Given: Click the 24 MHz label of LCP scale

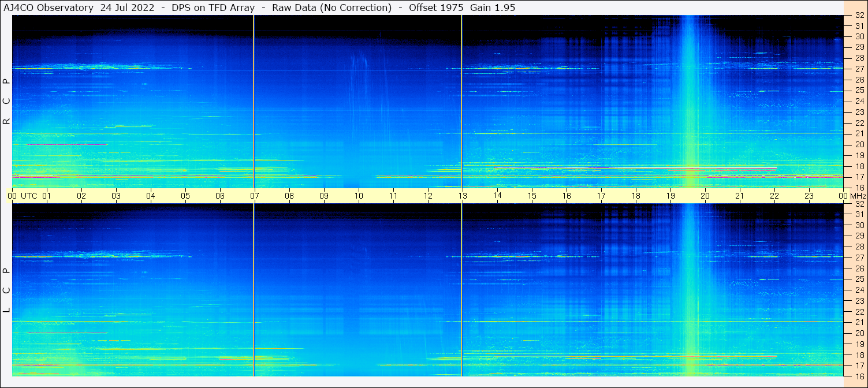Looking at the screenshot, I should pyautogui.click(x=859, y=290).
